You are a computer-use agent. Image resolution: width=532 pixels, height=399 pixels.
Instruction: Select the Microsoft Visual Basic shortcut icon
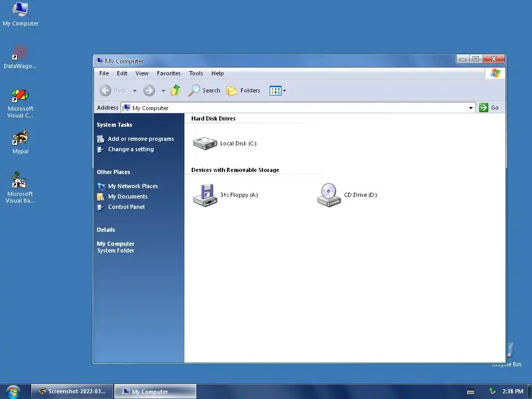[x=20, y=188]
